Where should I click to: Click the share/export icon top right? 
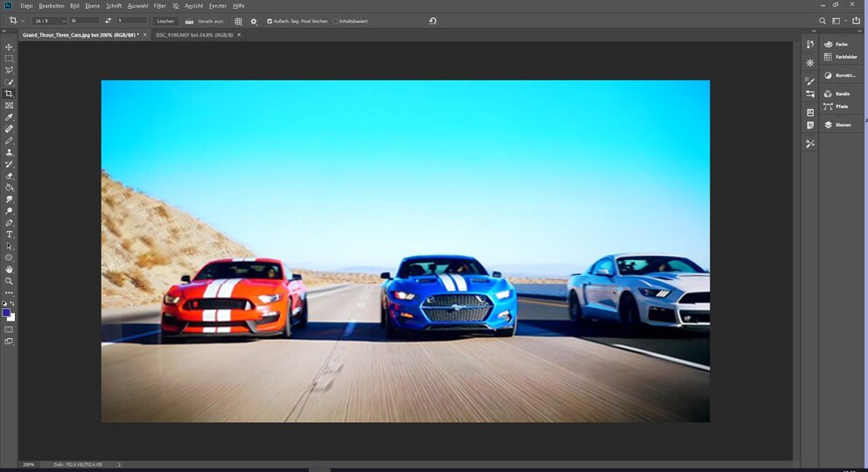coord(856,20)
